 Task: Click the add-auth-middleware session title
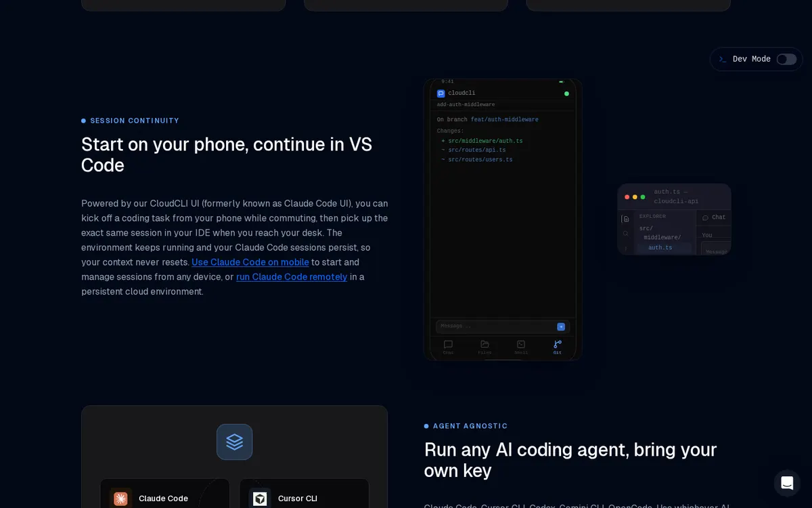pos(466,105)
